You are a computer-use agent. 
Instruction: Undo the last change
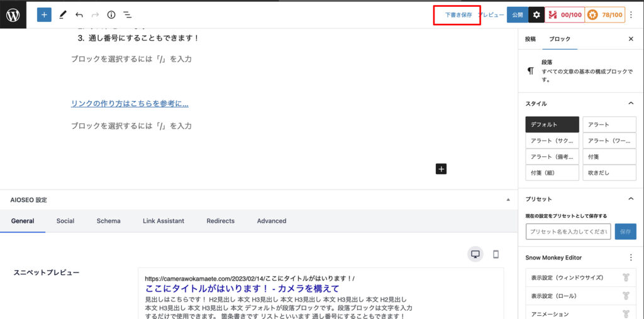pyautogui.click(x=79, y=15)
